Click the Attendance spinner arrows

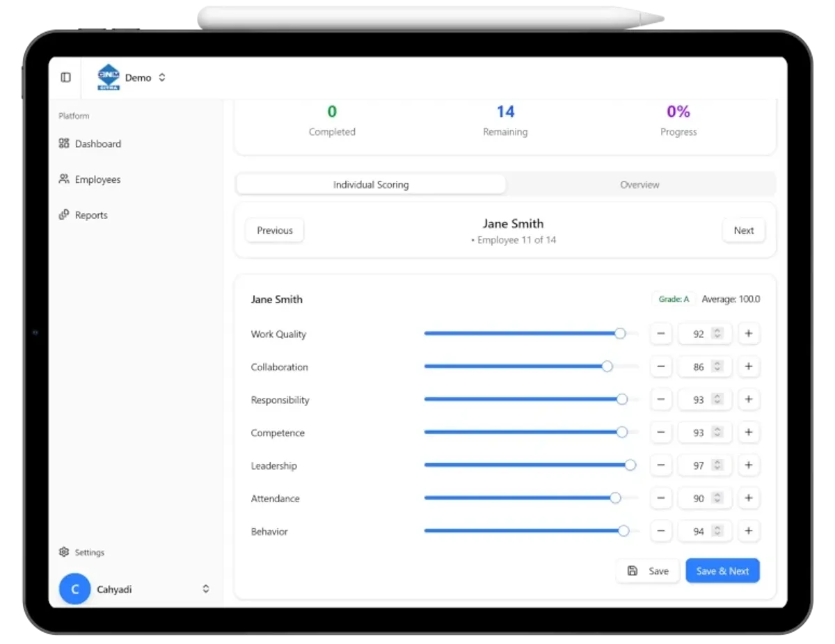pos(717,498)
